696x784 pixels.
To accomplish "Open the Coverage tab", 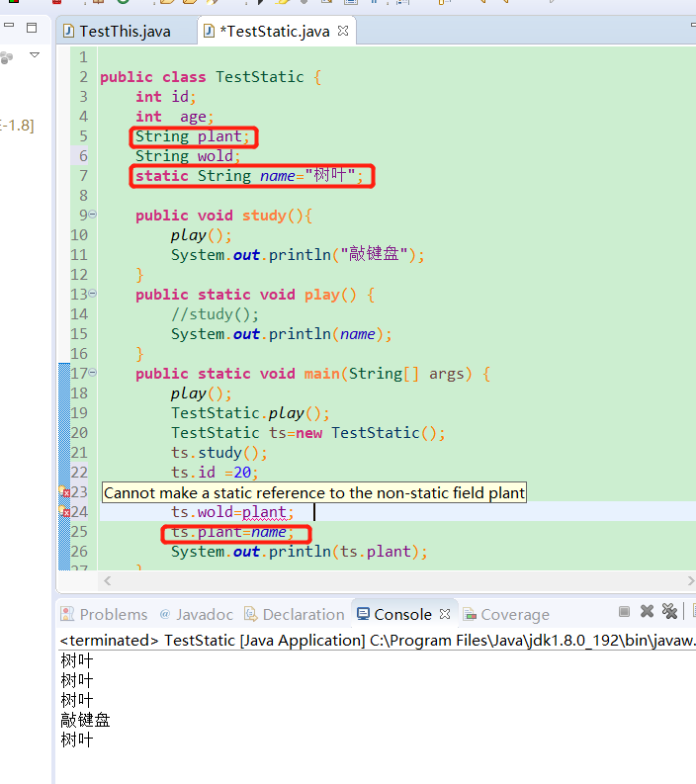I will click(506, 614).
